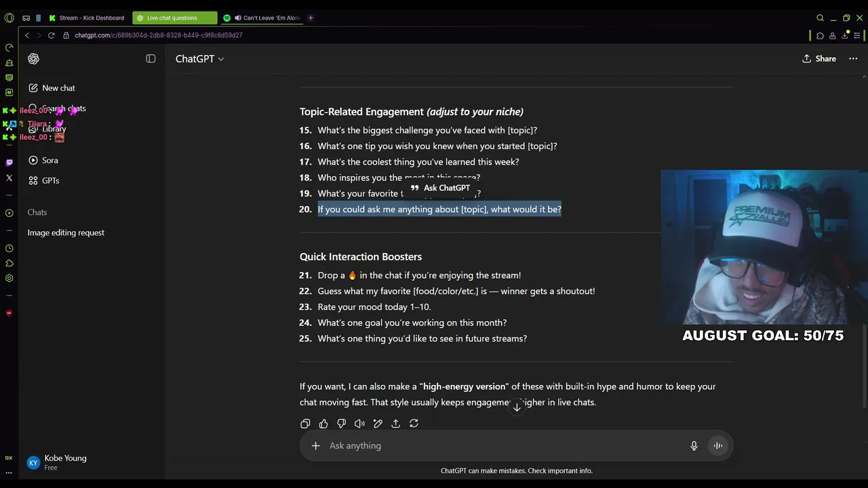
Task: Click highlighted question 20 text
Action: (439, 209)
